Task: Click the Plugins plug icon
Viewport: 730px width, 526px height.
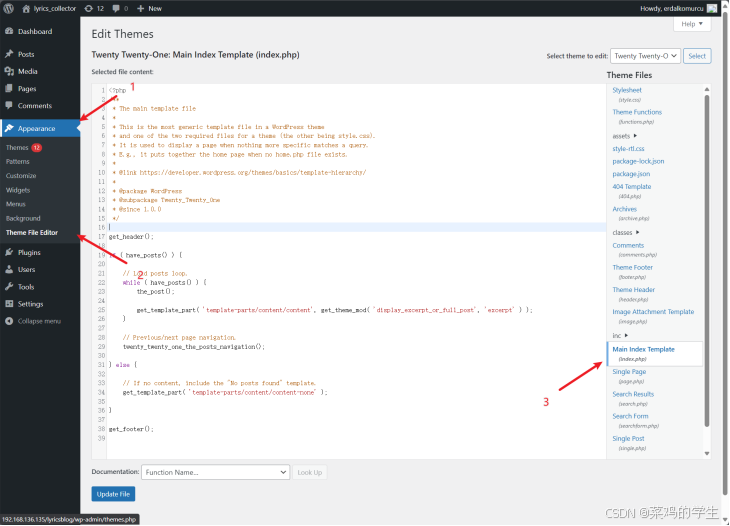Action: [9, 252]
